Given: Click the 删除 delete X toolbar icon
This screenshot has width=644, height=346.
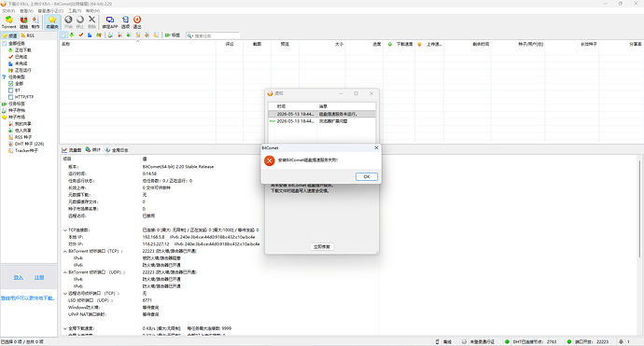Looking at the screenshot, I should [92, 22].
